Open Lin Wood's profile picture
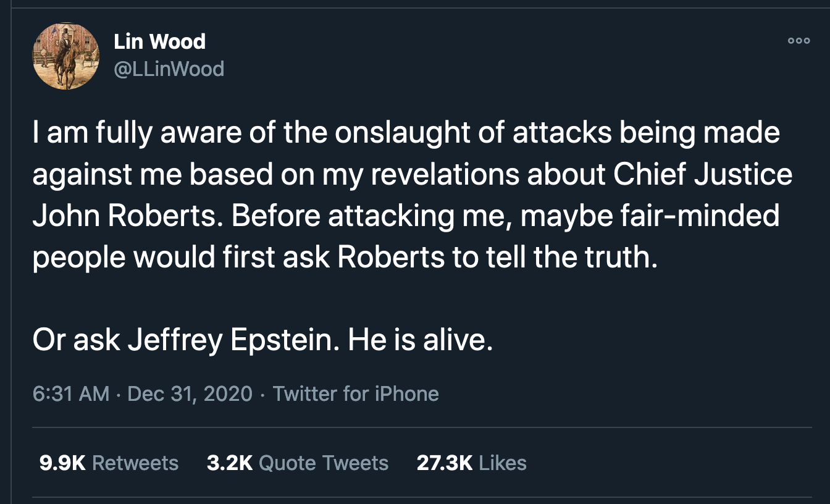Image resolution: width=830 pixels, height=504 pixels. 65,56
